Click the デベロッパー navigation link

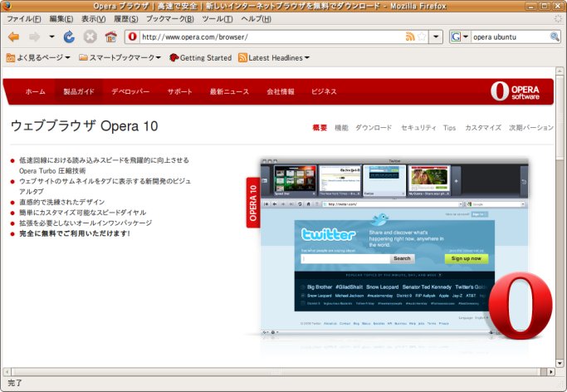click(130, 91)
